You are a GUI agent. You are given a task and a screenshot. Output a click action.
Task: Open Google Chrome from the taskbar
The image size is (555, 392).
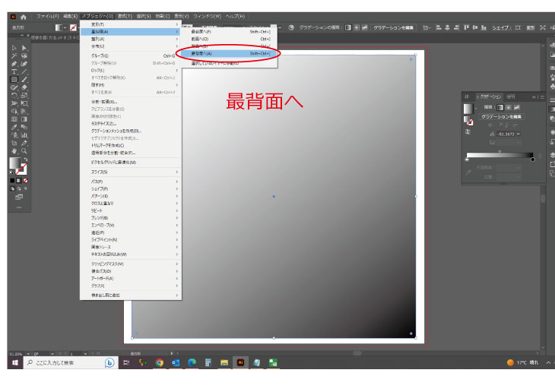click(x=160, y=363)
